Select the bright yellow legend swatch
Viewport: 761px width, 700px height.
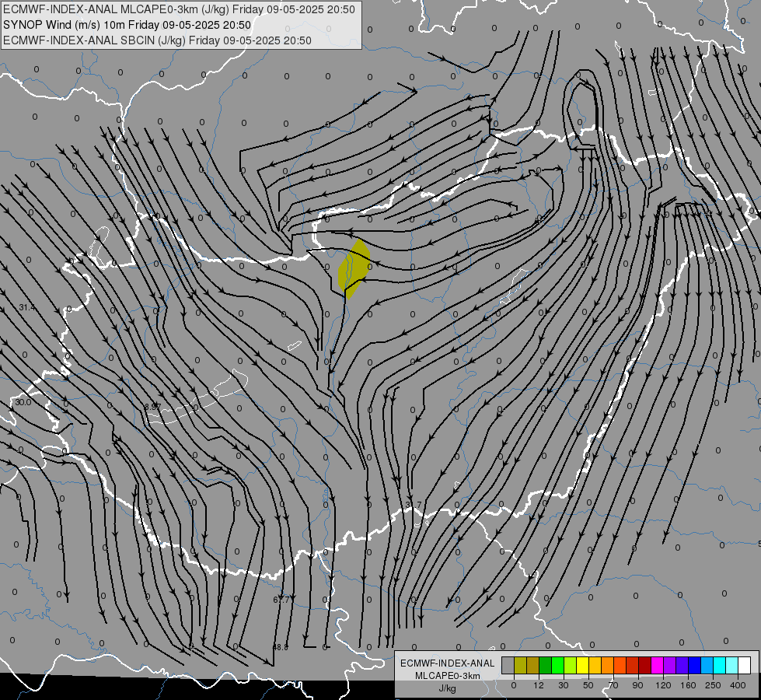coord(582,666)
